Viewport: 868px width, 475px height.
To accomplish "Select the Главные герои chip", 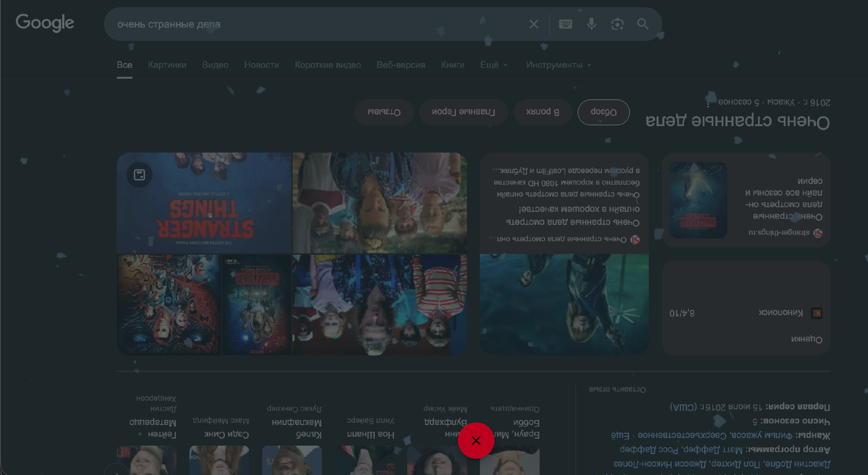I will coord(463,112).
